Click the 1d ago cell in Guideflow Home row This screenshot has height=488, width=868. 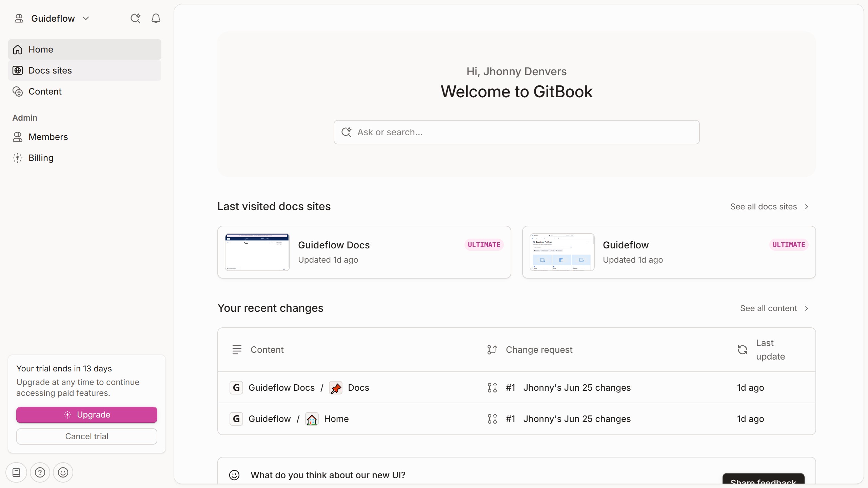(x=750, y=419)
